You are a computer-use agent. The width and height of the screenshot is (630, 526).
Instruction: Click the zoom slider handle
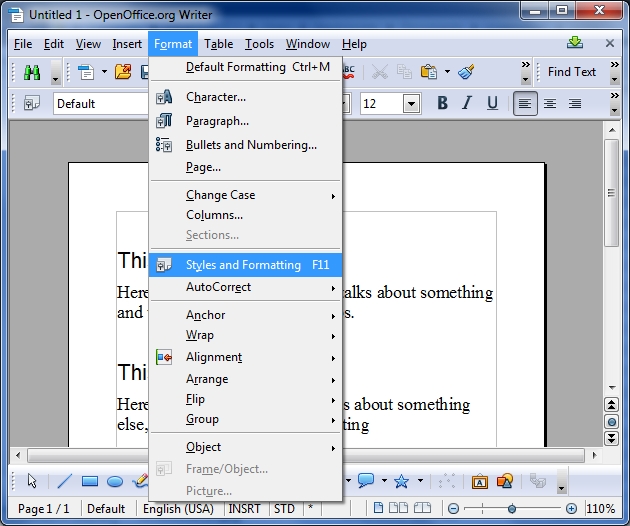tap(511, 509)
